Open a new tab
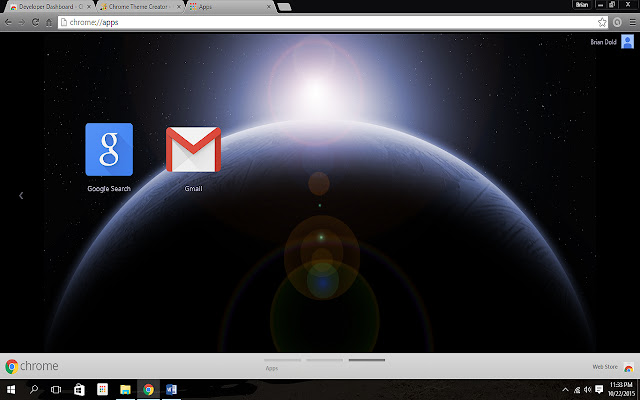Viewport: 640px width, 400px height. coord(284,6)
